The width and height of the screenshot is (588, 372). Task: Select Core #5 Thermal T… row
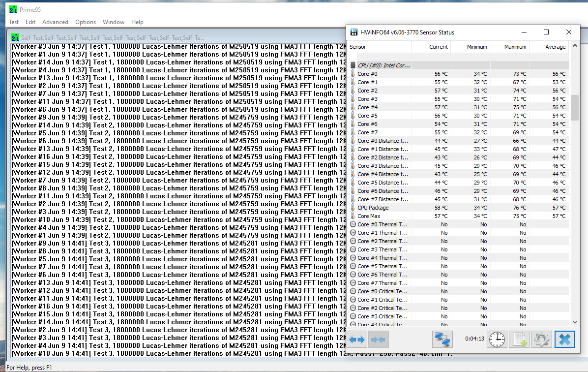pyautogui.click(x=458, y=266)
